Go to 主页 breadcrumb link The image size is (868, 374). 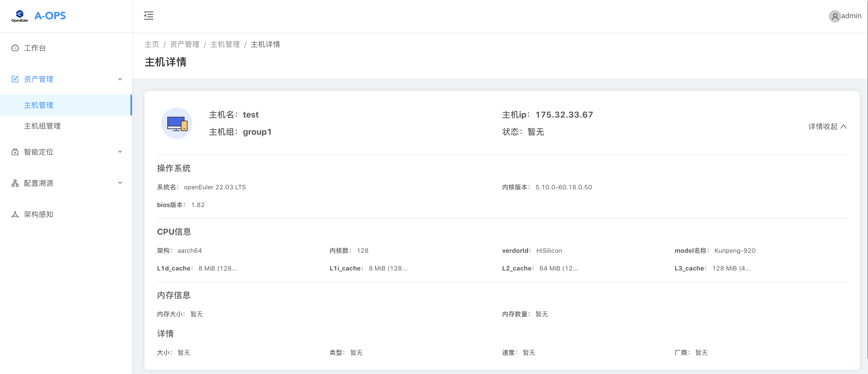click(x=152, y=44)
